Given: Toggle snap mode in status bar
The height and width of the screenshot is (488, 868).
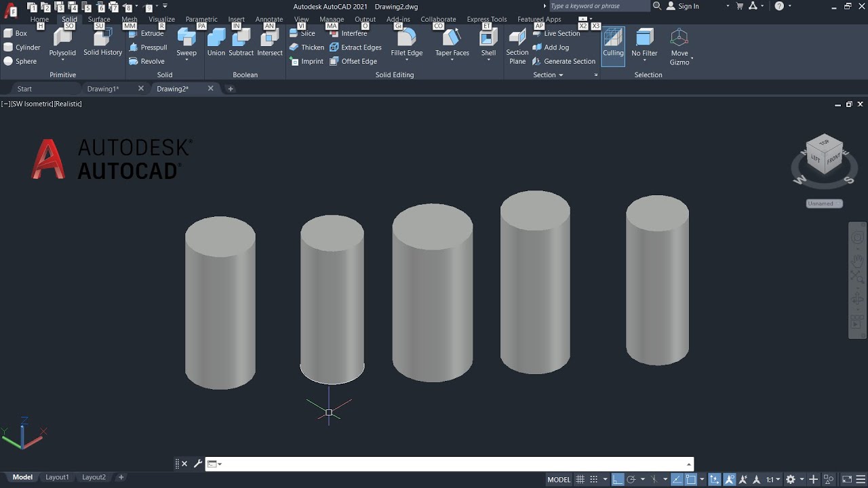Looking at the screenshot, I should tap(593, 479).
